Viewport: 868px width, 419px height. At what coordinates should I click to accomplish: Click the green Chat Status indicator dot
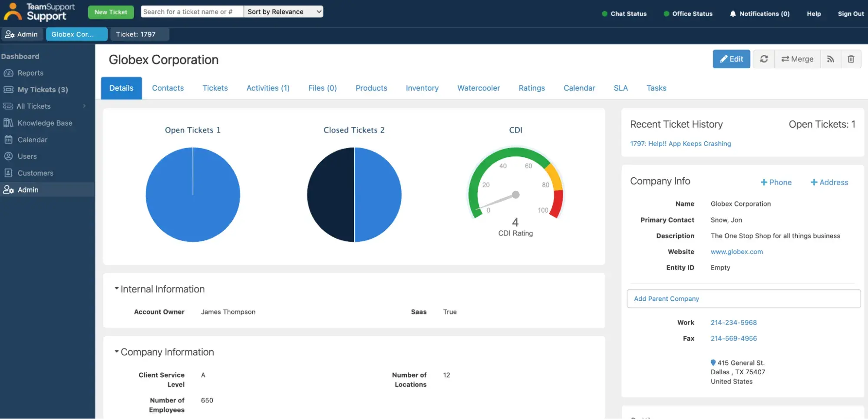[x=604, y=14]
